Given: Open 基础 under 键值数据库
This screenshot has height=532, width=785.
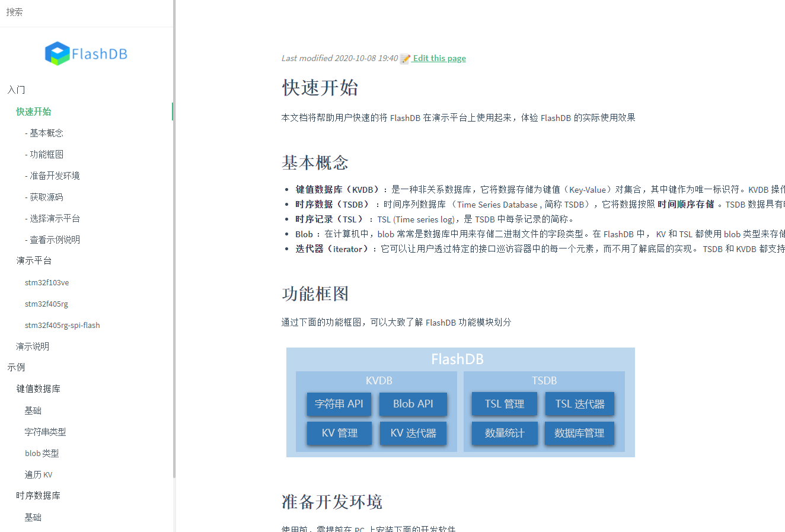Looking at the screenshot, I should click(33, 410).
